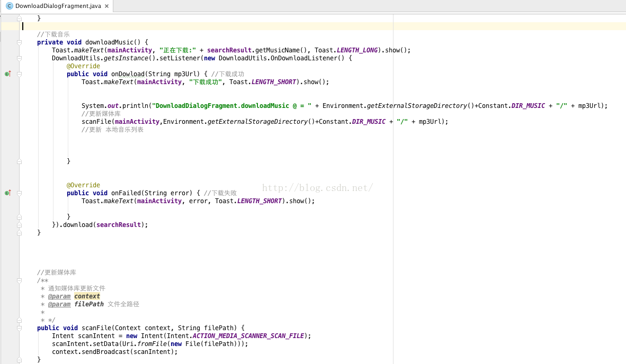Fold the onFailed method in gutter
Screen dimensions: 626x364
(19, 193)
